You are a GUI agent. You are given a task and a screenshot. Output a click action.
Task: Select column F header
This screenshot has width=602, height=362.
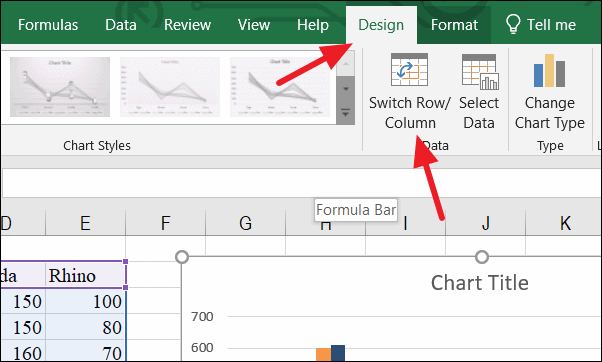point(165,223)
